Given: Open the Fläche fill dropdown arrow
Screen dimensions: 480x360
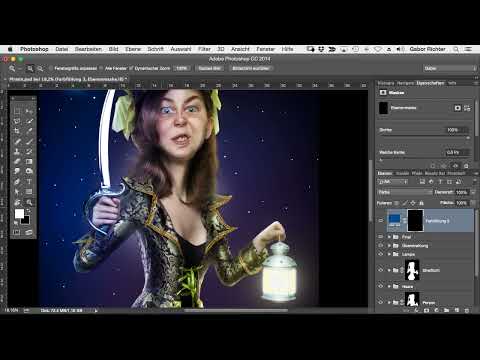Looking at the screenshot, I should click(x=473, y=203).
